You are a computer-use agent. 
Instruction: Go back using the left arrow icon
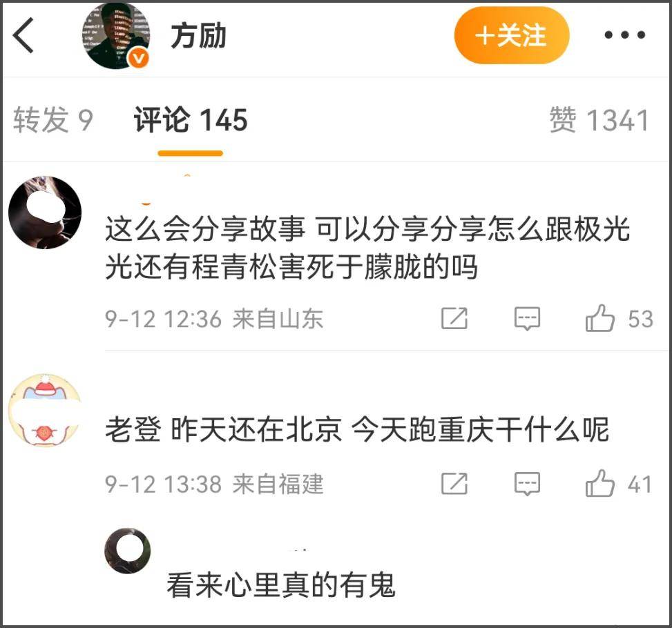point(23,35)
